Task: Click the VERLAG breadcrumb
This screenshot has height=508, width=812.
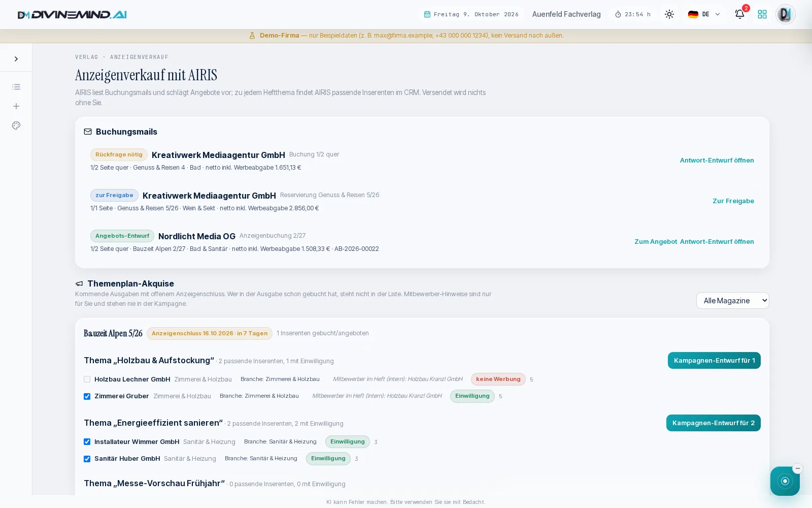Action: click(x=87, y=57)
